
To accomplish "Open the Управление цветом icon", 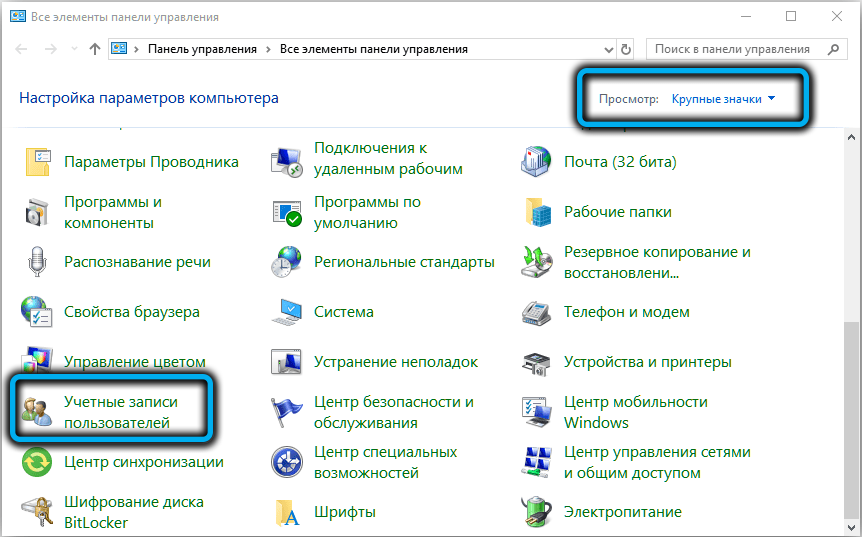I will pyautogui.click(x=37, y=360).
